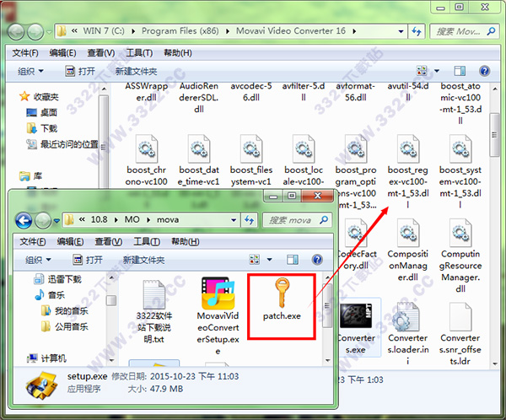The image size is (506, 420).
Task: Change view icon in back window toolbar
Action: point(422,71)
